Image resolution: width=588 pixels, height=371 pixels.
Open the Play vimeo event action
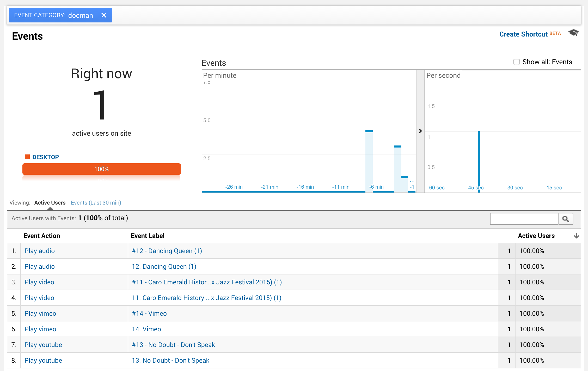click(x=40, y=313)
